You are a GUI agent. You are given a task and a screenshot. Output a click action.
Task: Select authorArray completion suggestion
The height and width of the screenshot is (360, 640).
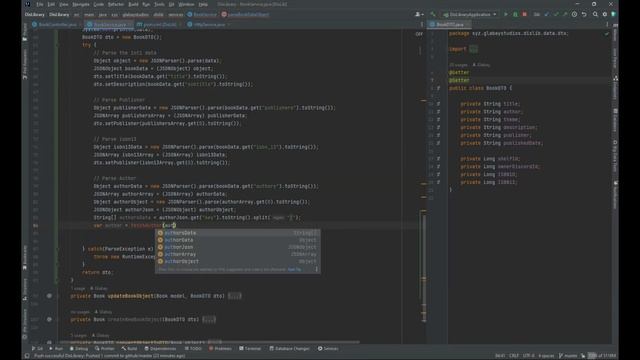pos(238,254)
